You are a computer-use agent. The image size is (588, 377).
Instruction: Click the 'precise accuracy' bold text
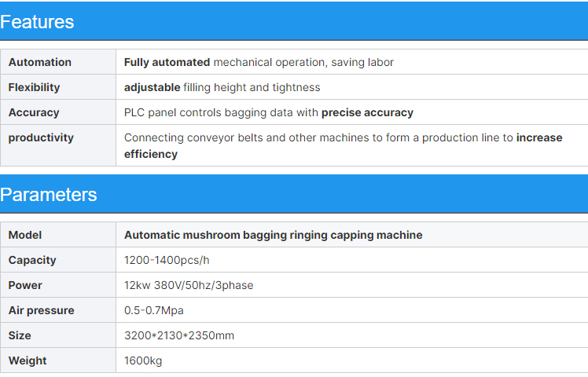(x=367, y=112)
